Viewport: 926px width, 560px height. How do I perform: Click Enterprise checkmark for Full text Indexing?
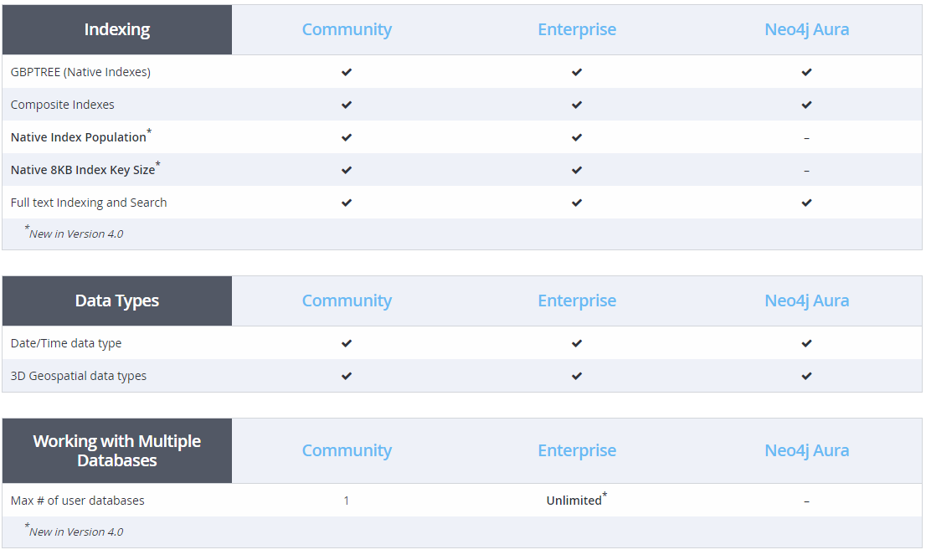[x=577, y=203]
